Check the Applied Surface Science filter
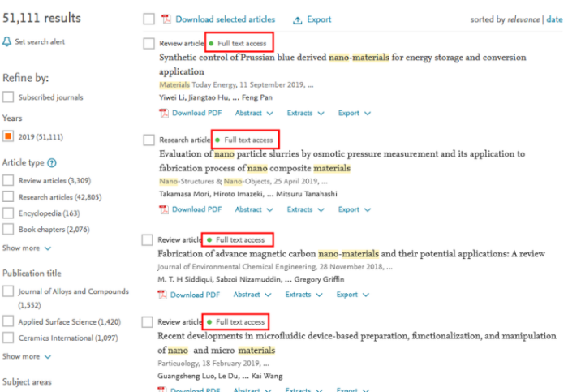568x392 pixels. [x=8, y=321]
